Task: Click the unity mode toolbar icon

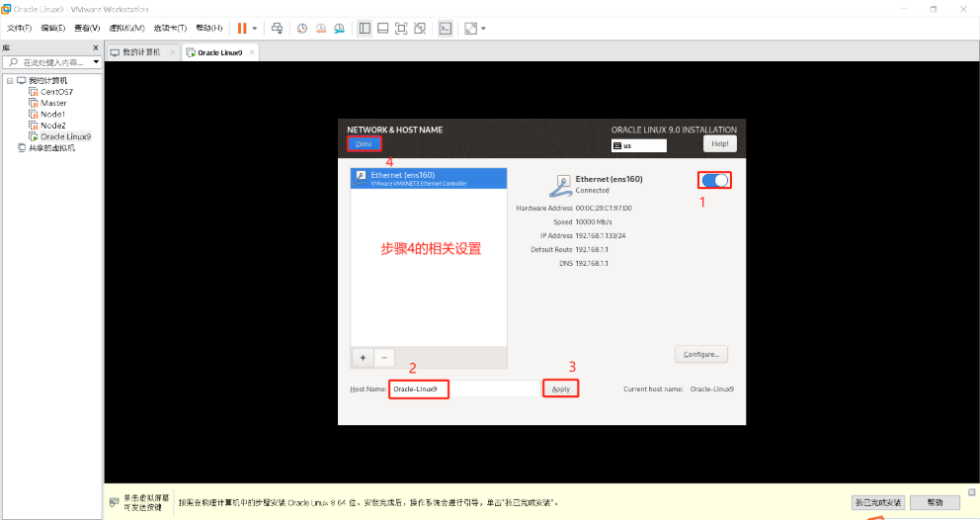Action: click(420, 28)
